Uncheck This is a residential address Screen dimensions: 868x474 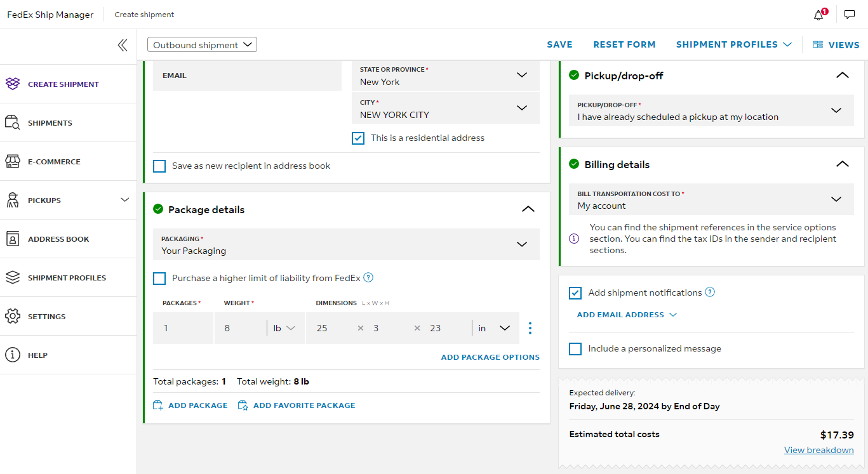click(358, 138)
